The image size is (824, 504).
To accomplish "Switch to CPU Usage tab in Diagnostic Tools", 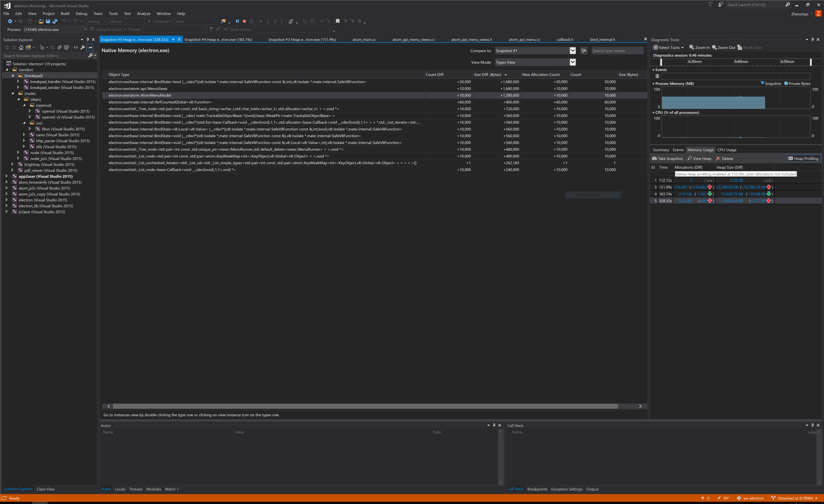I will (727, 150).
